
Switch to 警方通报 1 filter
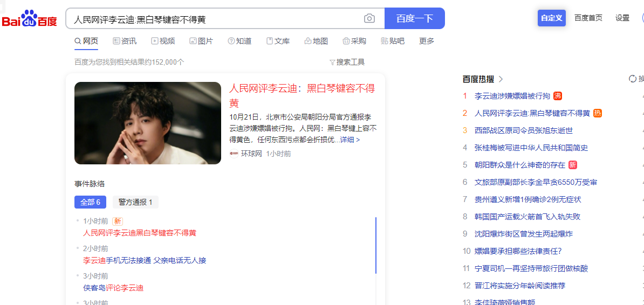click(135, 202)
